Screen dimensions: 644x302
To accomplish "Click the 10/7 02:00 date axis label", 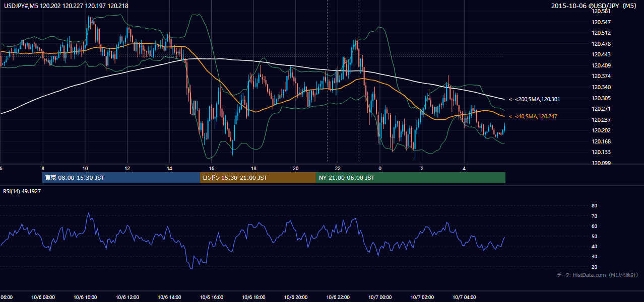I will point(422,297).
